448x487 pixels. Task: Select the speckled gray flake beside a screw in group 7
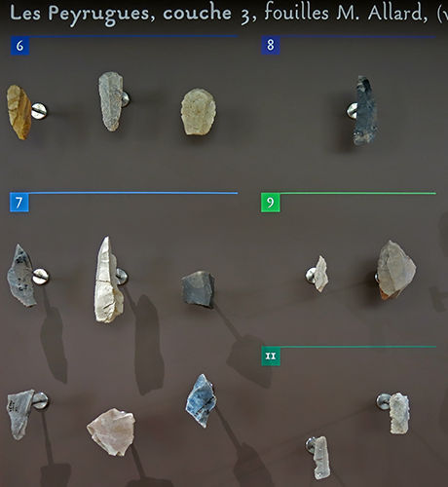pos(21,276)
